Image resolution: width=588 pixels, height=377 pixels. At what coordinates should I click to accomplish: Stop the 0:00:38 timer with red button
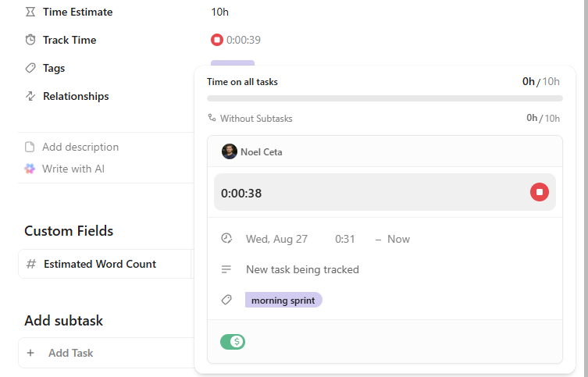540,192
